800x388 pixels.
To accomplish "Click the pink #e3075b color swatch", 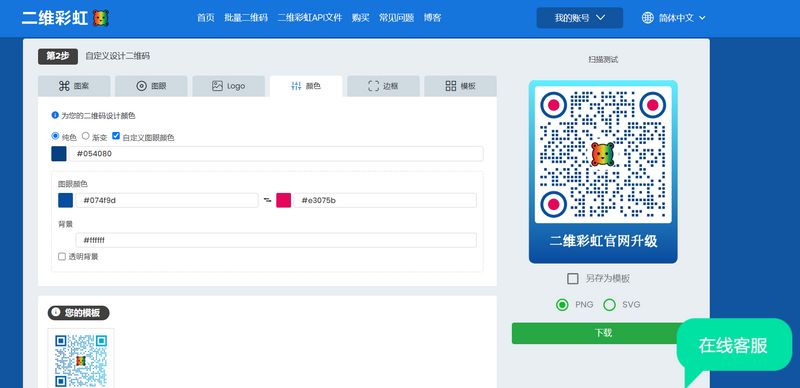I will click(284, 200).
